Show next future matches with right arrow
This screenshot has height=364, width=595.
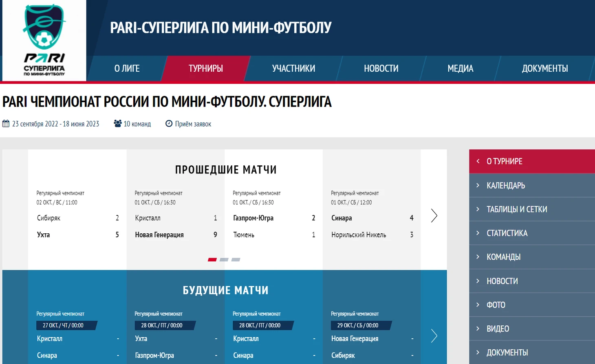tap(434, 336)
